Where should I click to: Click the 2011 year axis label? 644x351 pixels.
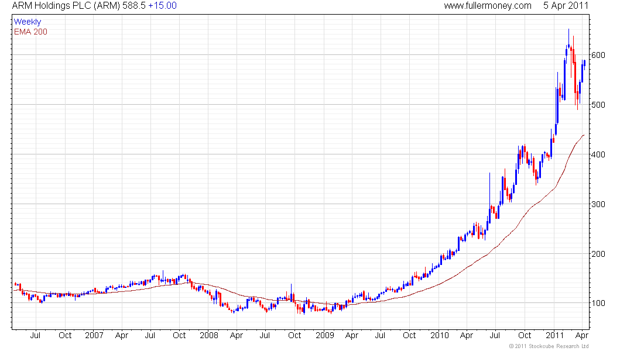click(555, 335)
